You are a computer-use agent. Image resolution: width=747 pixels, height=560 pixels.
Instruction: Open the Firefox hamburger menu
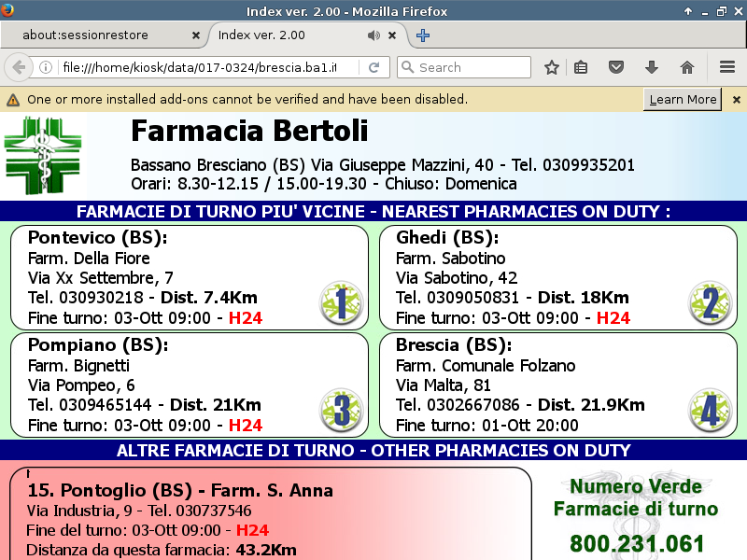pyautogui.click(x=727, y=67)
